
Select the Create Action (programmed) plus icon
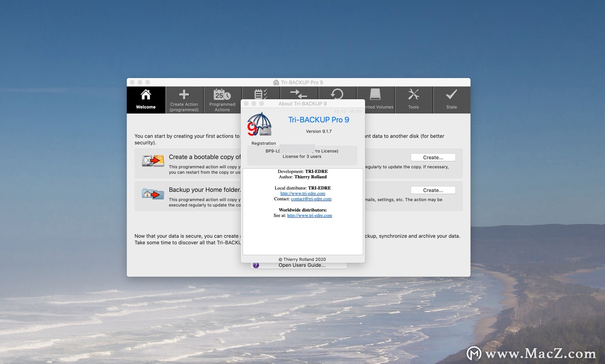[x=184, y=100]
